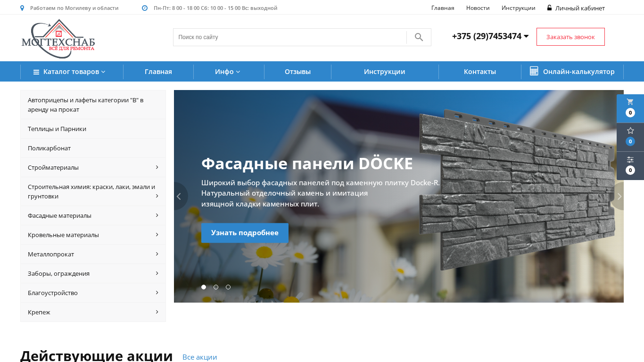Open the Все акции link
644x362 pixels.
pyautogui.click(x=199, y=357)
